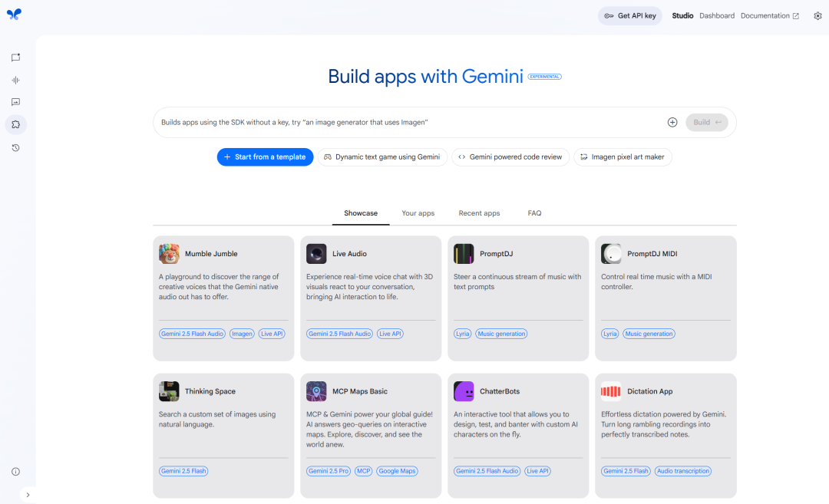
Task: Click Imagen tag on Mumble Jumble card
Action: coord(242,334)
